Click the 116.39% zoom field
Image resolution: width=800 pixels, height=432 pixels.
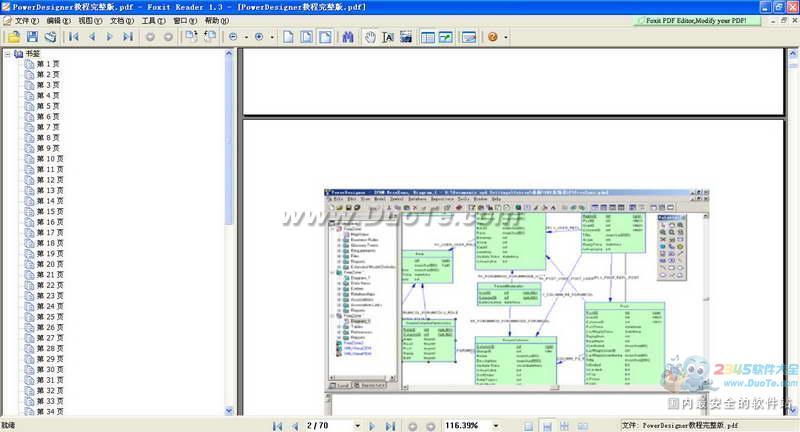[466, 425]
